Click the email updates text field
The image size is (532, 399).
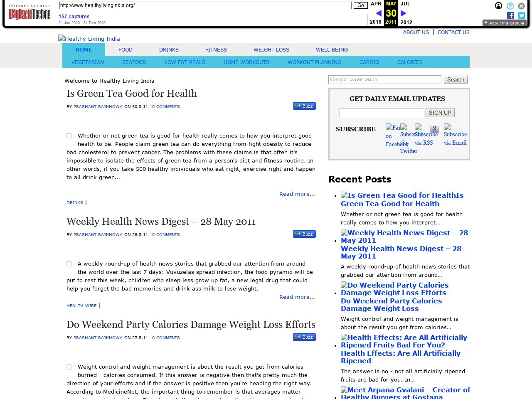coord(382,113)
